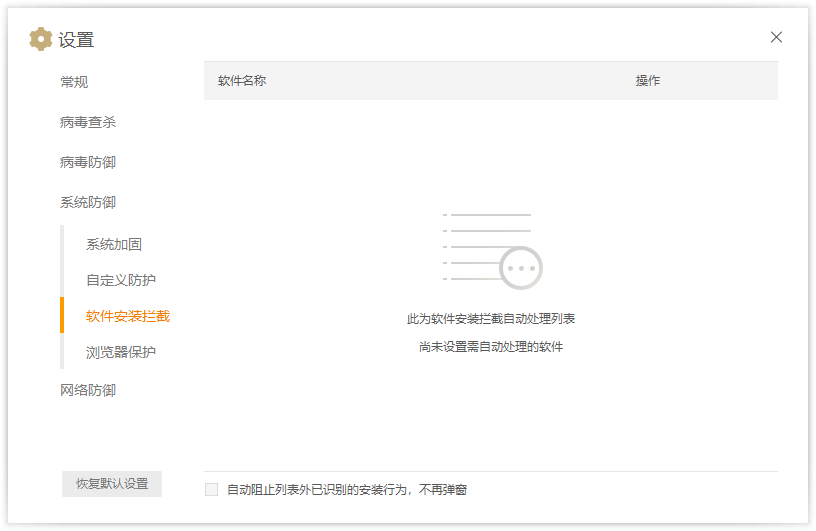Click the 设置 window title text
Image resolution: width=816 pixels, height=531 pixels.
(x=76, y=40)
